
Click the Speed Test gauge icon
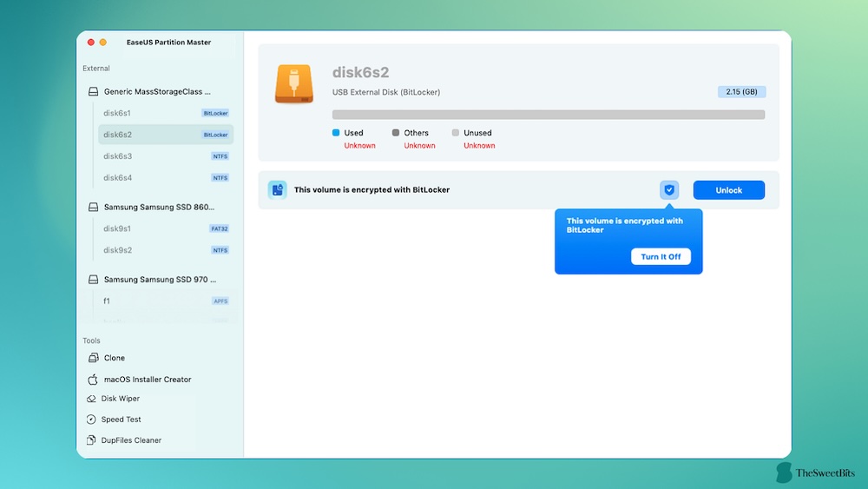[x=91, y=420]
